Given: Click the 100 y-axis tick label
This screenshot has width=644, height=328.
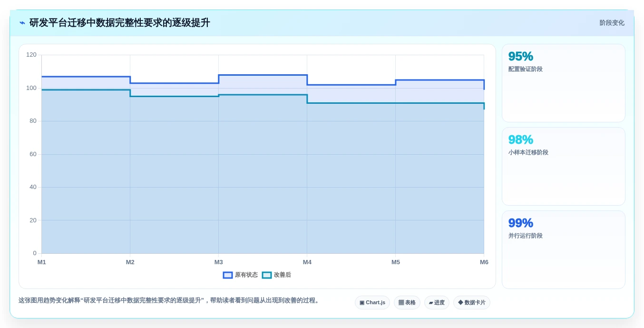Looking at the screenshot, I should pos(31,88).
